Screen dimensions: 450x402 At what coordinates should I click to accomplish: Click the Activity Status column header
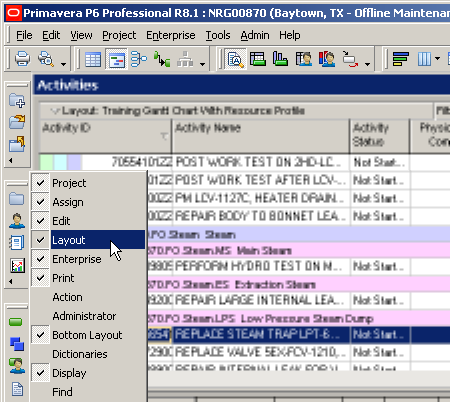(380, 136)
